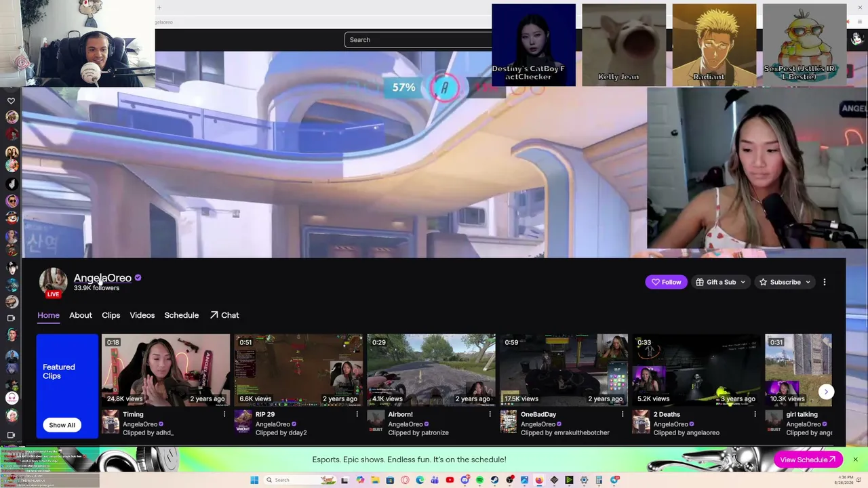868x488 pixels.
Task: Open the Clips tab
Action: pyautogui.click(x=111, y=315)
